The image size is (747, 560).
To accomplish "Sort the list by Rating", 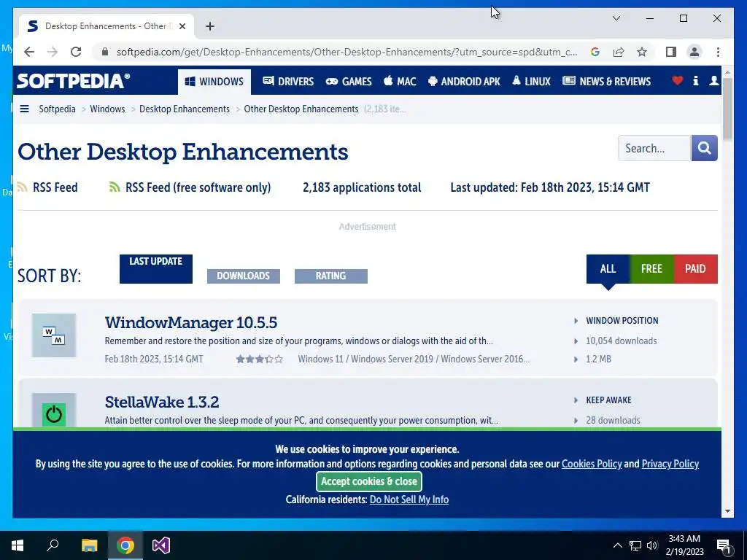I will (331, 276).
